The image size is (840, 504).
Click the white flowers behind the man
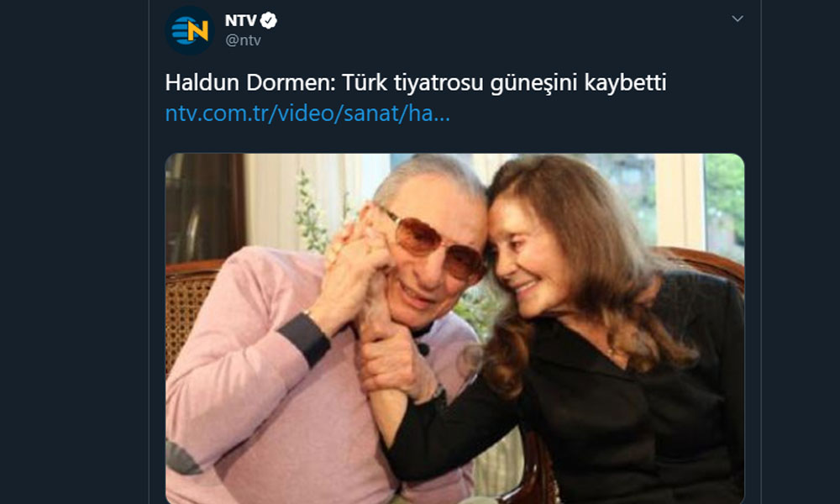pos(311,212)
